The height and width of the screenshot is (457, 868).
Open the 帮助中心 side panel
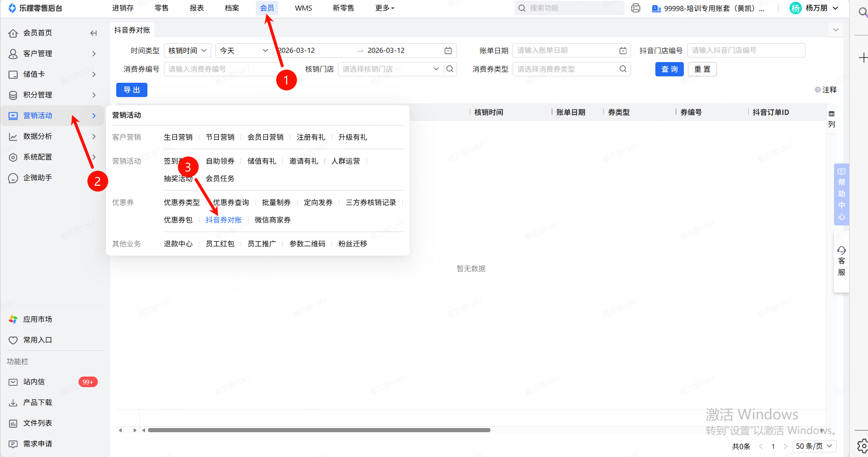[841, 194]
